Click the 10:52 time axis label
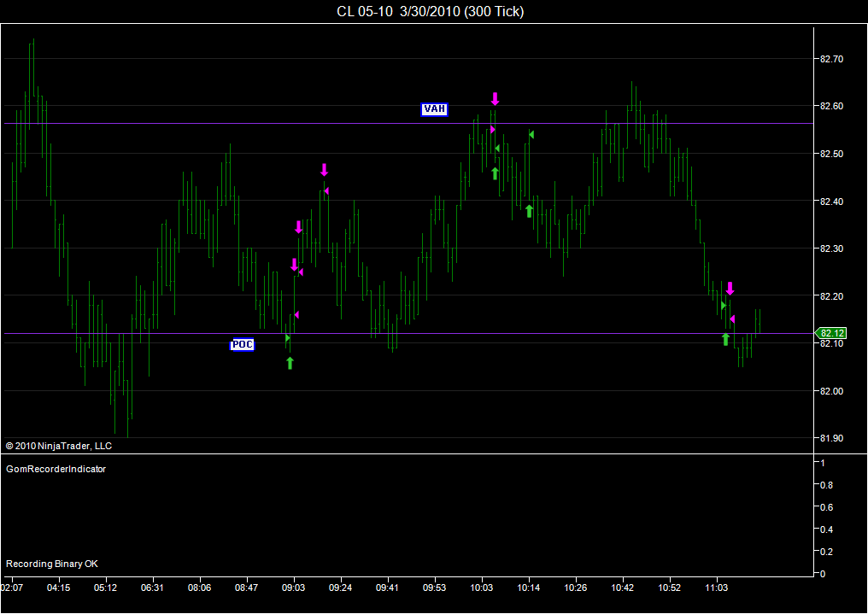This screenshot has width=868, height=614. point(670,588)
